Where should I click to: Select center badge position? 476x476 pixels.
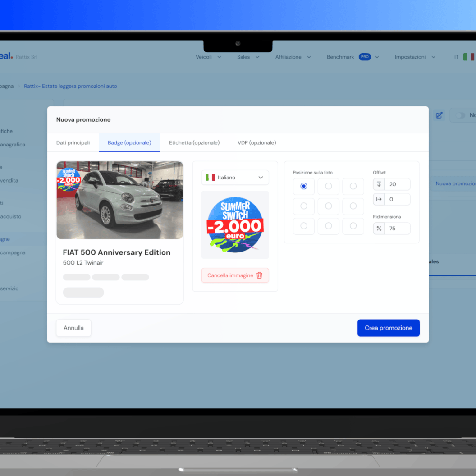(x=328, y=206)
